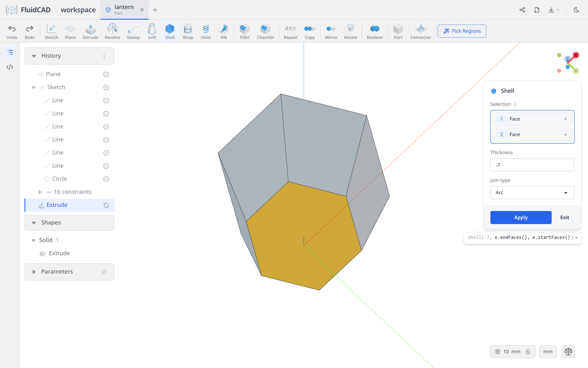Exit the Shell panel

click(x=565, y=217)
